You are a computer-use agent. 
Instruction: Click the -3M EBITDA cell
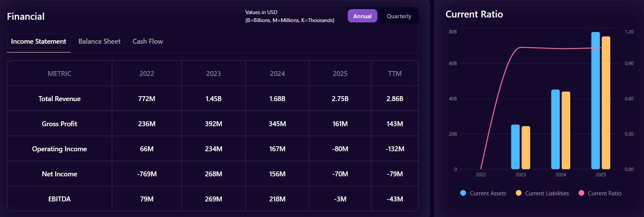pyautogui.click(x=340, y=199)
